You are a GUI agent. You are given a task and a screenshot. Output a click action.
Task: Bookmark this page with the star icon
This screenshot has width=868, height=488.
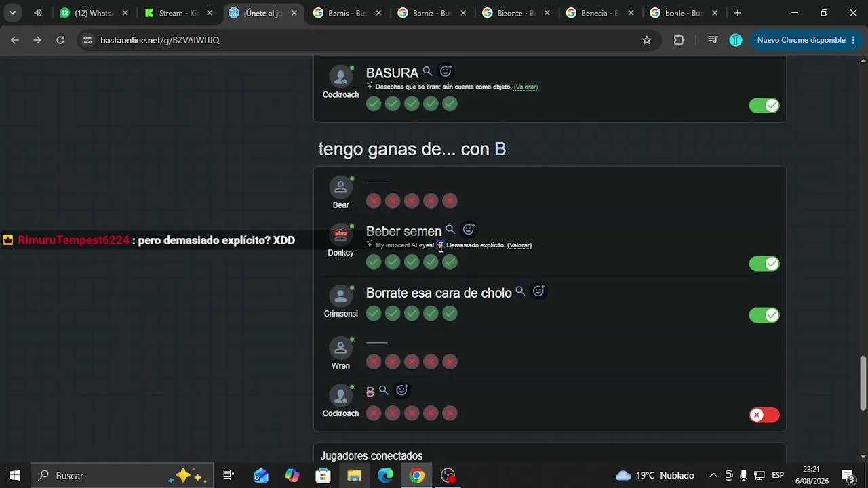point(647,40)
